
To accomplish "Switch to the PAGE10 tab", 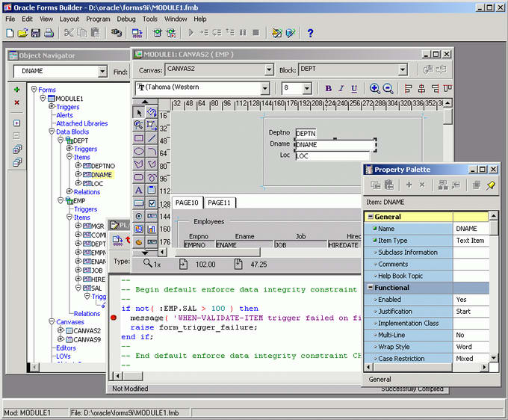I will click(187, 203).
